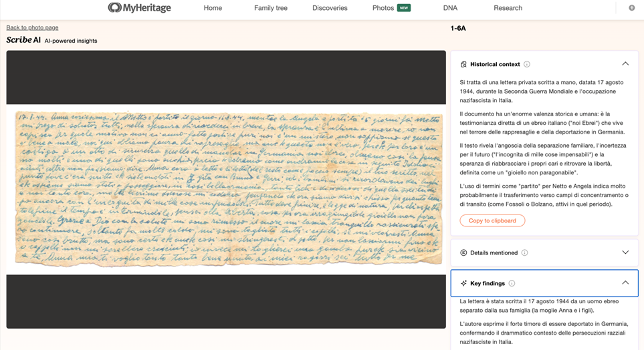The image size is (644, 350).
Task: Click the Details mentioned section icon
Action: tap(463, 252)
